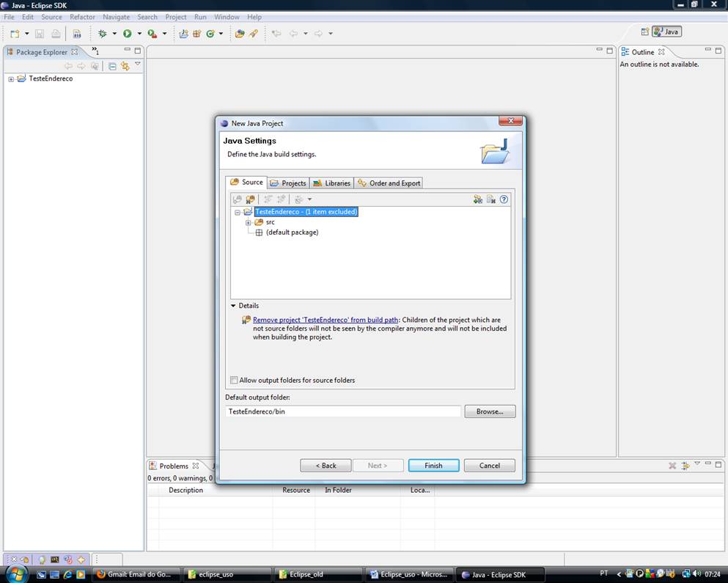728x583 pixels.
Task: Click the Internet Explorer quick launch icon
Action: pyautogui.click(x=67, y=575)
